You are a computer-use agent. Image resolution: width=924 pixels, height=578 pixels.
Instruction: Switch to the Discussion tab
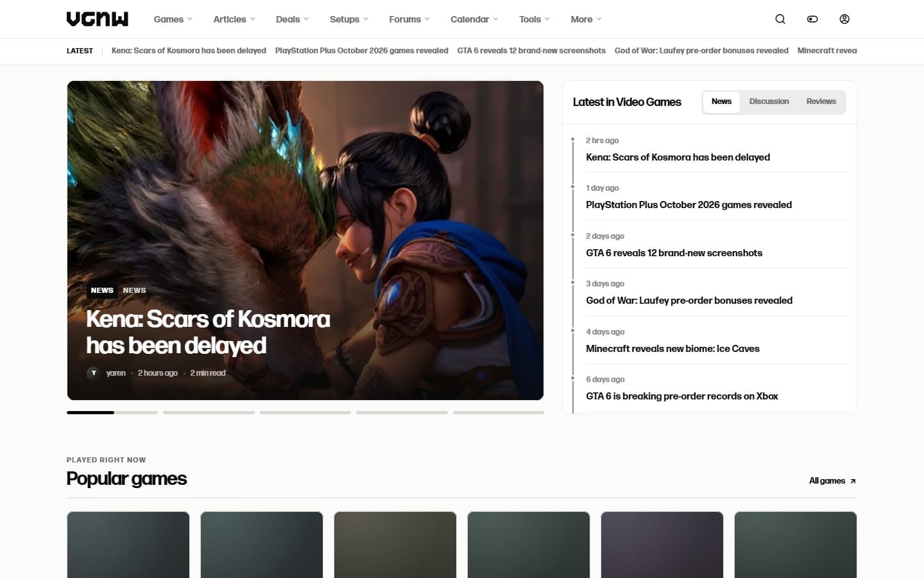click(769, 101)
